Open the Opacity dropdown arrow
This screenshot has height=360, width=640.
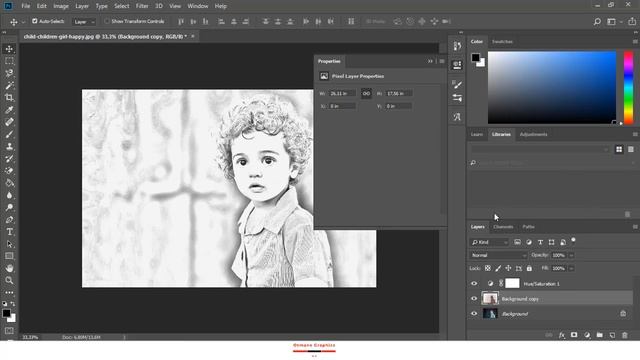click(x=571, y=255)
